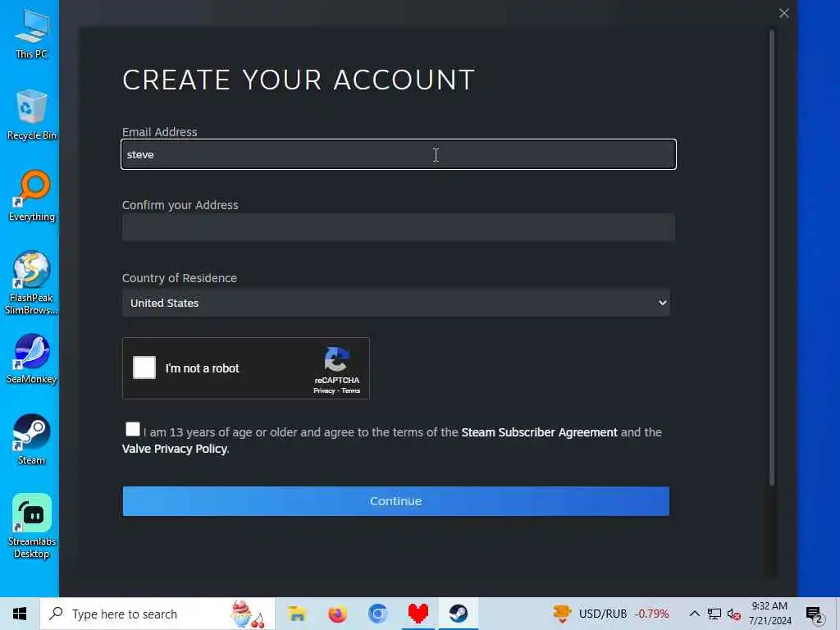The width and height of the screenshot is (840, 630).
Task: Click the Continue button
Action: [x=396, y=501]
